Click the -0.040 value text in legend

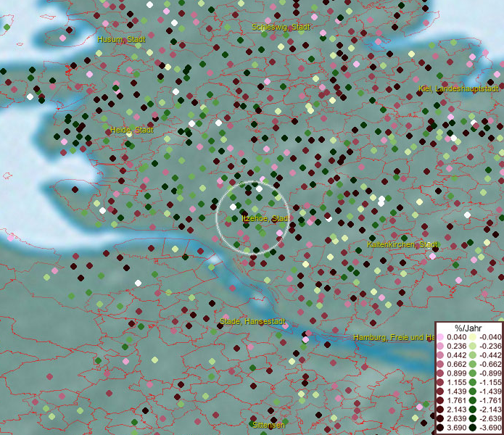[490, 337]
